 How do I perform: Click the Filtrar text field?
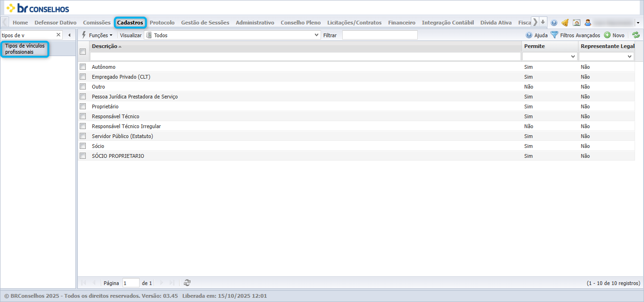coord(380,35)
